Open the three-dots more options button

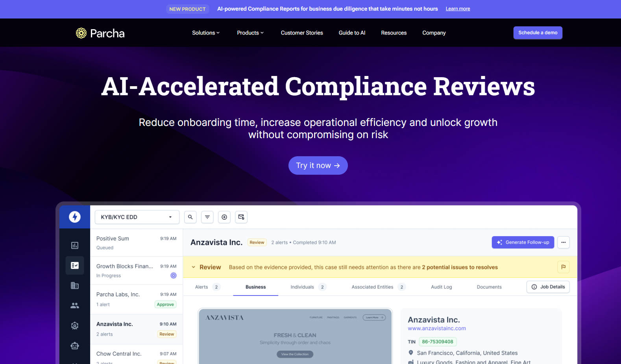click(563, 242)
